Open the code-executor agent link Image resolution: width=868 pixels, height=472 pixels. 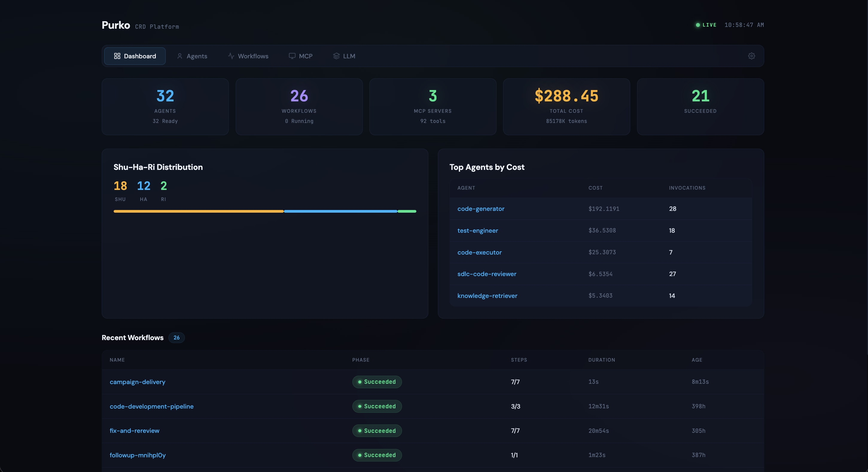(479, 252)
